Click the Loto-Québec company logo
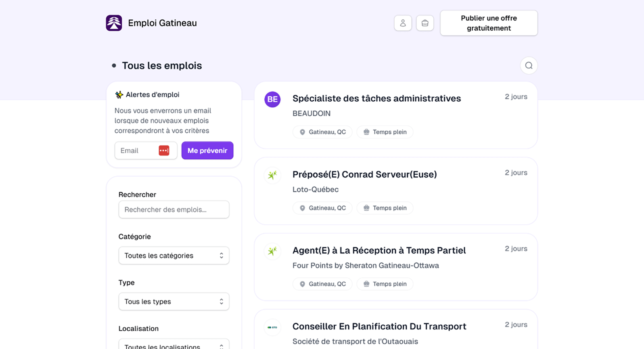Screen dimensions: 644x349 click(272, 175)
